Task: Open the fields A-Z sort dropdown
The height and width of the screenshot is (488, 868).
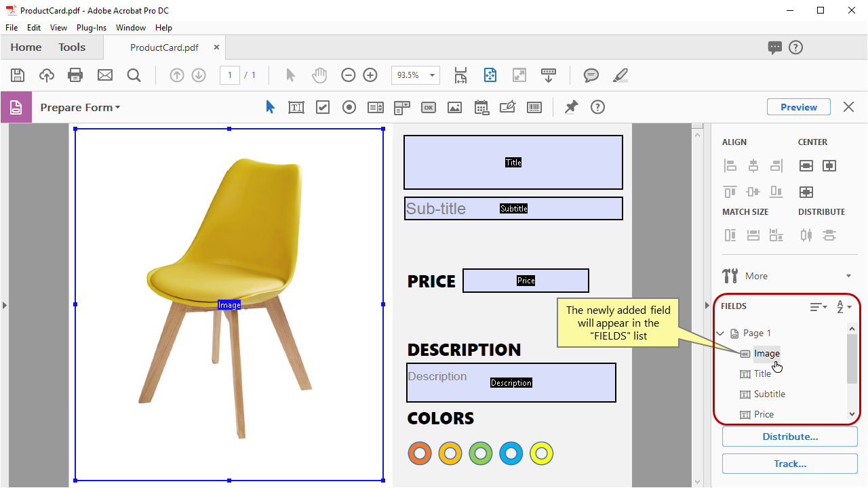Action: (x=844, y=307)
